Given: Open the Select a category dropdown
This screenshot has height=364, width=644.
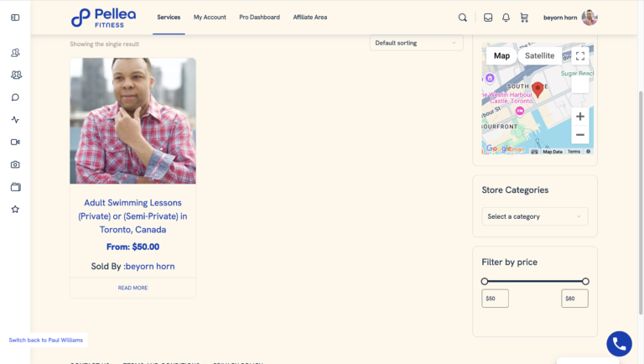Looking at the screenshot, I should click(x=535, y=216).
